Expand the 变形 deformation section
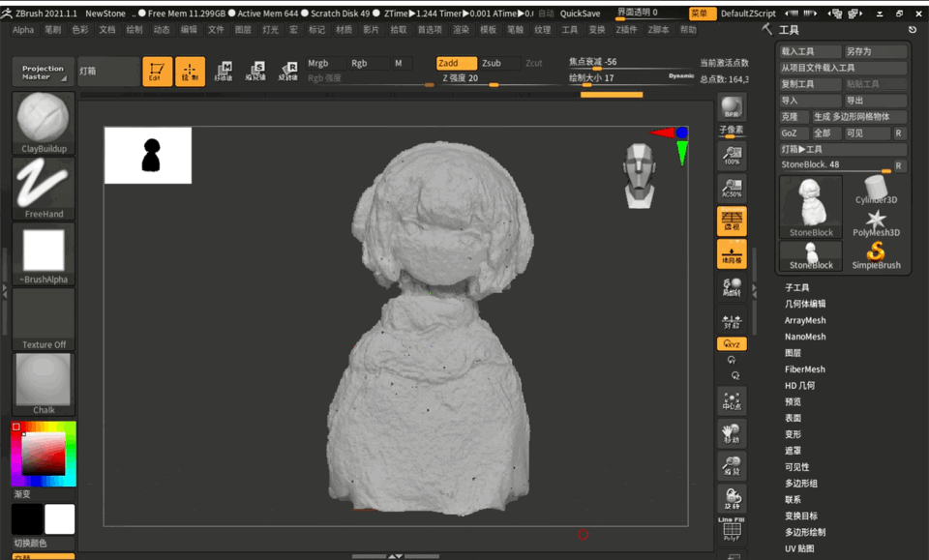This screenshot has width=929, height=560. pyautogui.click(x=793, y=434)
